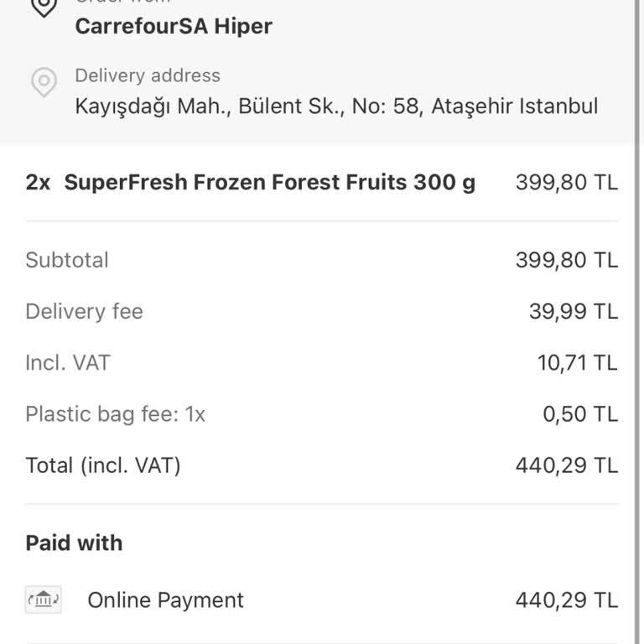644x644 pixels.
Task: Tap the Paid with heading
Action: [x=74, y=543]
